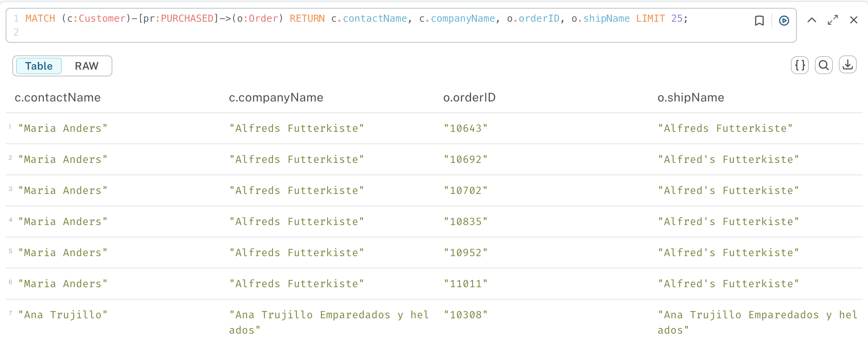Click order ID "10643" cell
The width and height of the screenshot is (868, 340).
[465, 128]
